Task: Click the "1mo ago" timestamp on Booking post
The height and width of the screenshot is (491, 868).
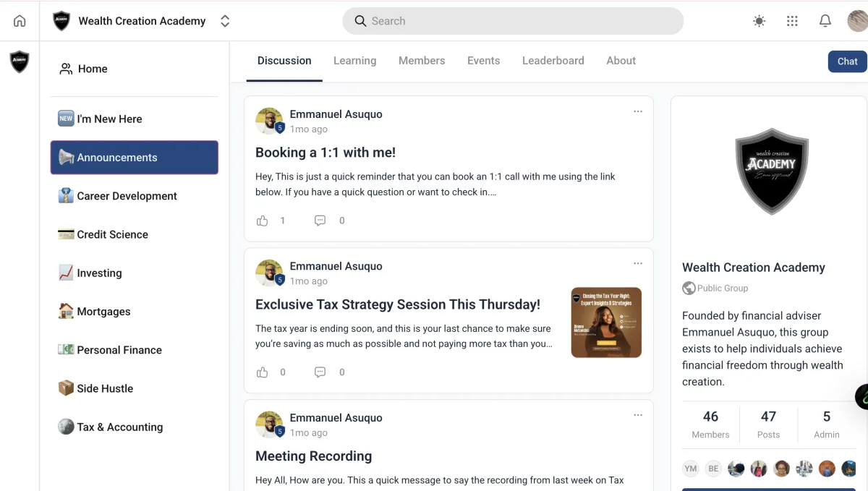Action: [309, 129]
